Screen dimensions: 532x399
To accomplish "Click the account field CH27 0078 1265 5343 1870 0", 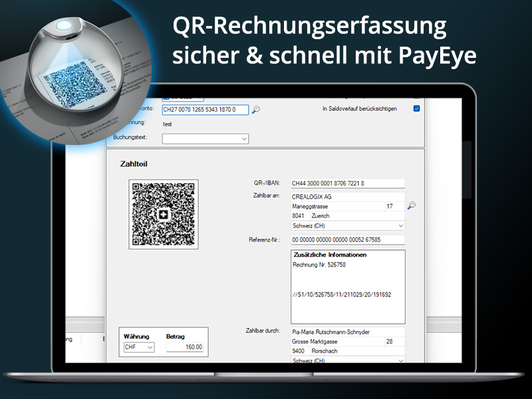I will (205, 110).
